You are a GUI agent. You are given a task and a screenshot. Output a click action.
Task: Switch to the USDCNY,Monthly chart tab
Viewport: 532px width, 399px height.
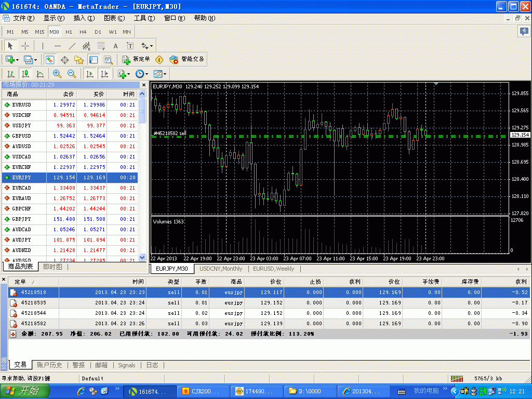(221, 269)
